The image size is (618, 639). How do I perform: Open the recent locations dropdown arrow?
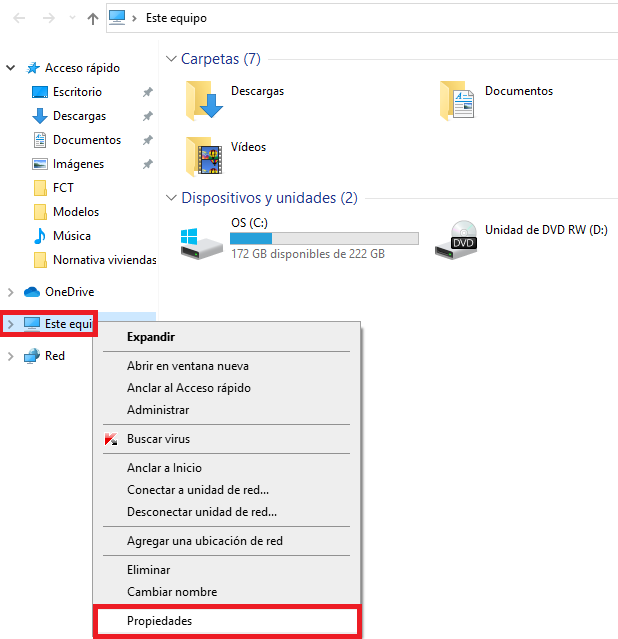click(72, 18)
